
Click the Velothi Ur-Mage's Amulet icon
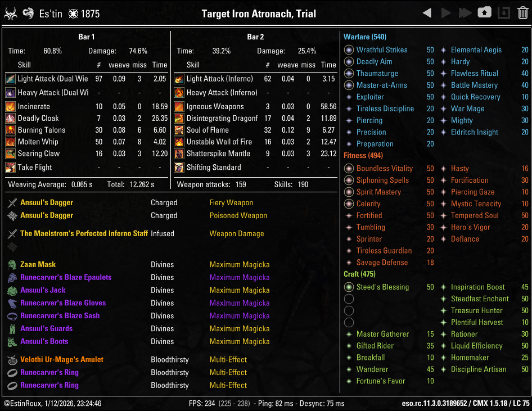(x=12, y=360)
